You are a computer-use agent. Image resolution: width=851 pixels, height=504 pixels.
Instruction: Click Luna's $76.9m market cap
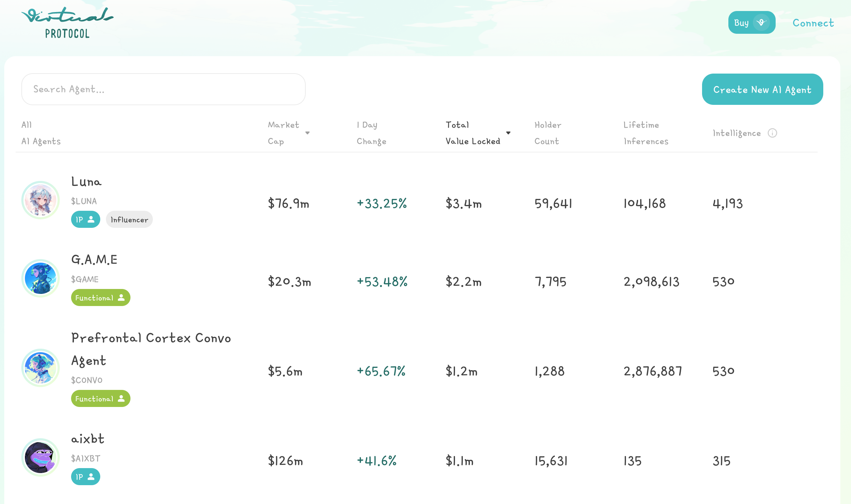289,204
